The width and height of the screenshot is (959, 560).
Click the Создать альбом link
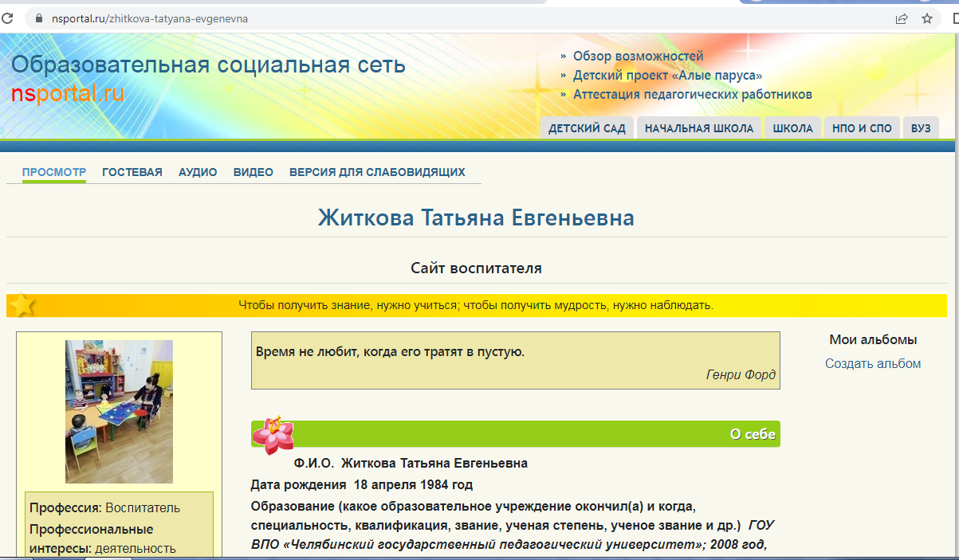click(873, 364)
